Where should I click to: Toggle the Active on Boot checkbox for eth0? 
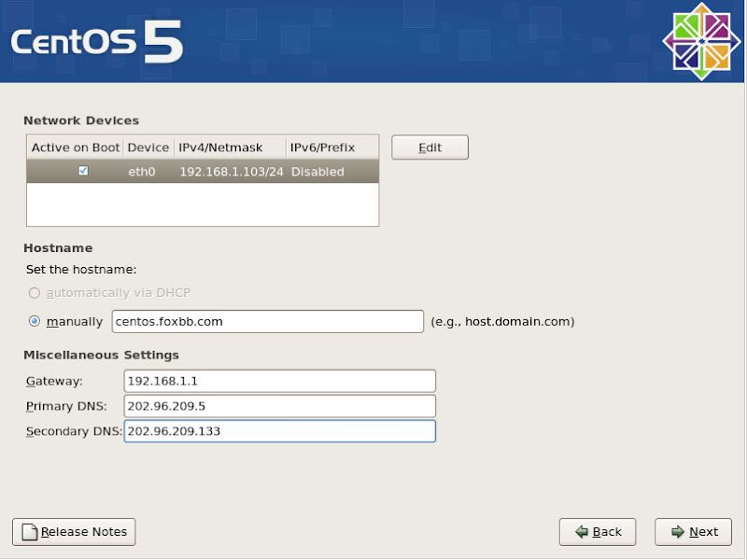coord(83,172)
